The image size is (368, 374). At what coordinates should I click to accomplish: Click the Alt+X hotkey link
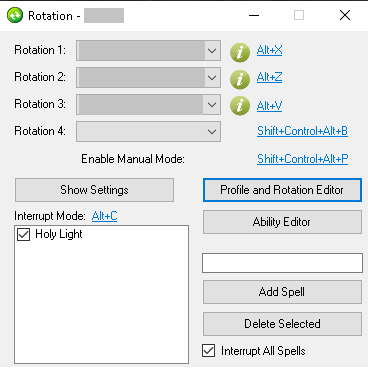269,50
